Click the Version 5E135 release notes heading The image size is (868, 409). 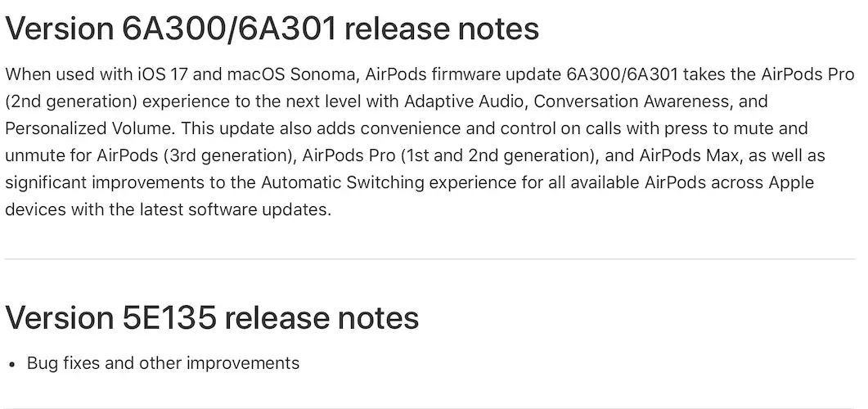212,317
